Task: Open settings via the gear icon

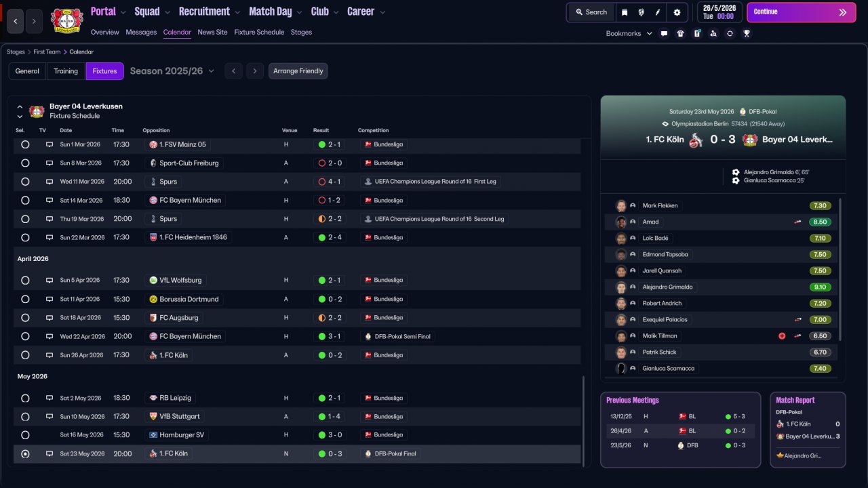Action: (x=677, y=12)
